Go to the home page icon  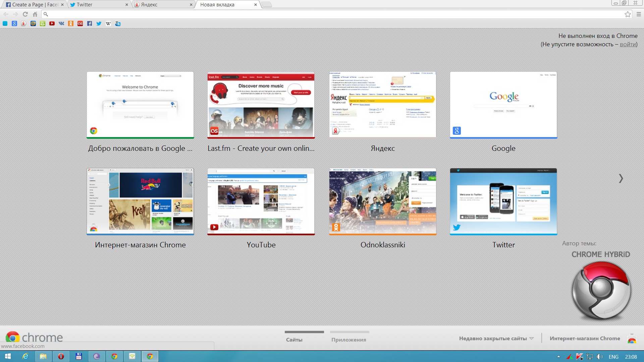35,14
